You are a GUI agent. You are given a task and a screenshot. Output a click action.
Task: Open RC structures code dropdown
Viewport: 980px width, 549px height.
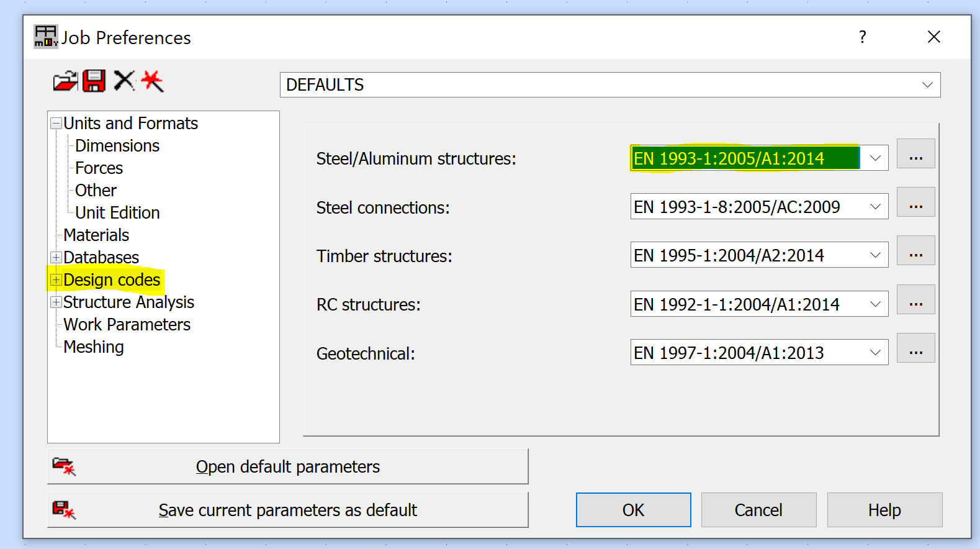[875, 304]
